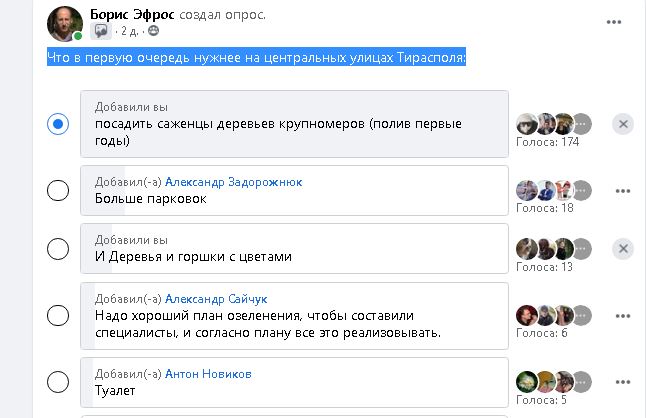Screen dimensions: 646x418
Task: Visit Александр Сайчук profile link
Action: 216,299
